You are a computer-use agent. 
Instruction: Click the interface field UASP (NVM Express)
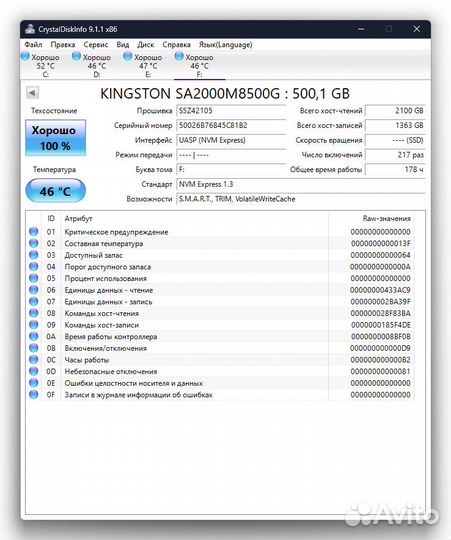pyautogui.click(x=231, y=140)
